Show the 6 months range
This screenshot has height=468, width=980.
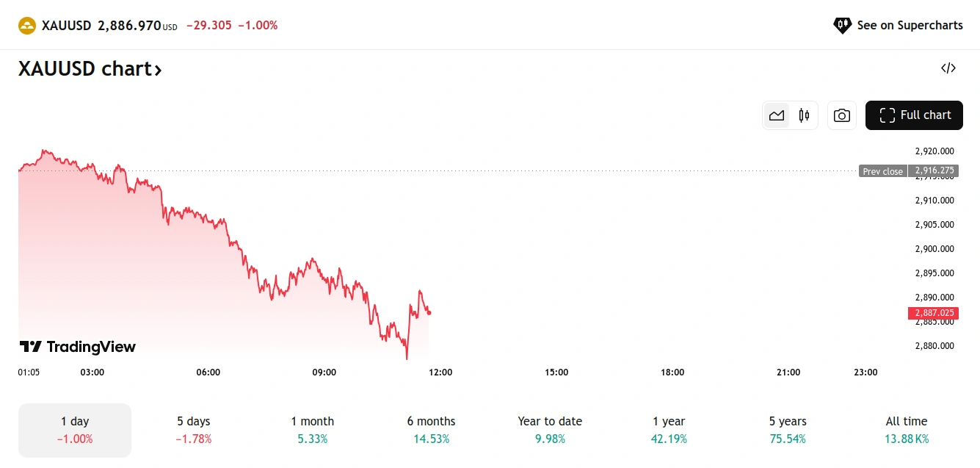coord(432,430)
